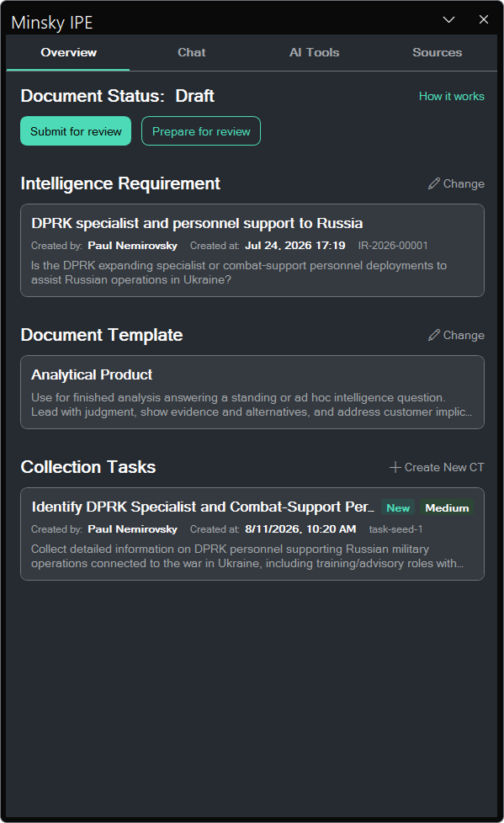Screen dimensions: 504x823
Task: Open the Analytical Product template card
Action: [252, 392]
